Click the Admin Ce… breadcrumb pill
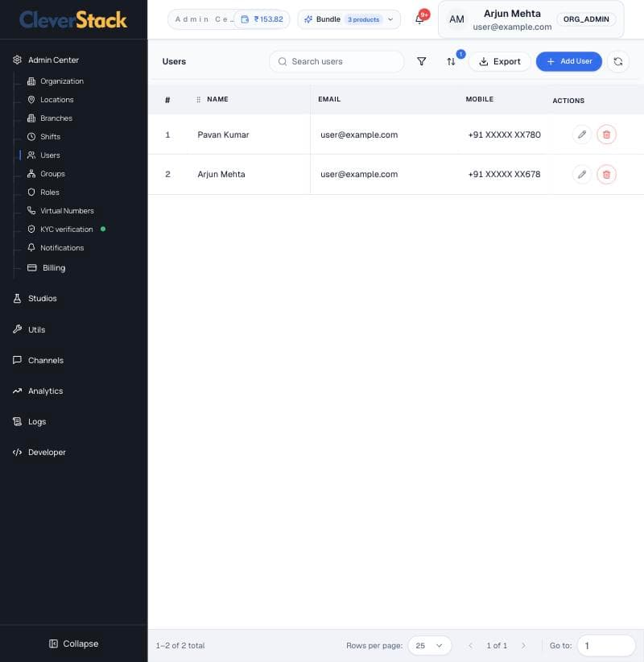The height and width of the screenshot is (662, 644). [x=204, y=19]
